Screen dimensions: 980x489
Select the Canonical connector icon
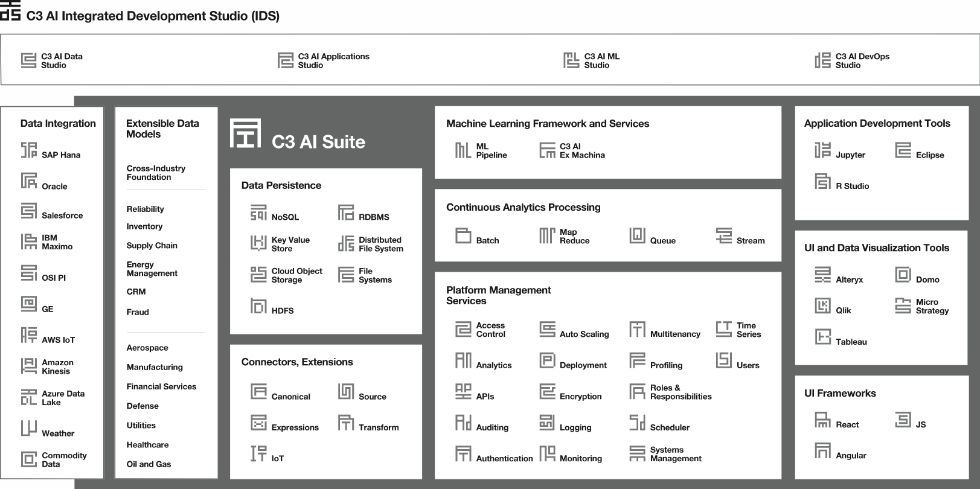coord(258,391)
